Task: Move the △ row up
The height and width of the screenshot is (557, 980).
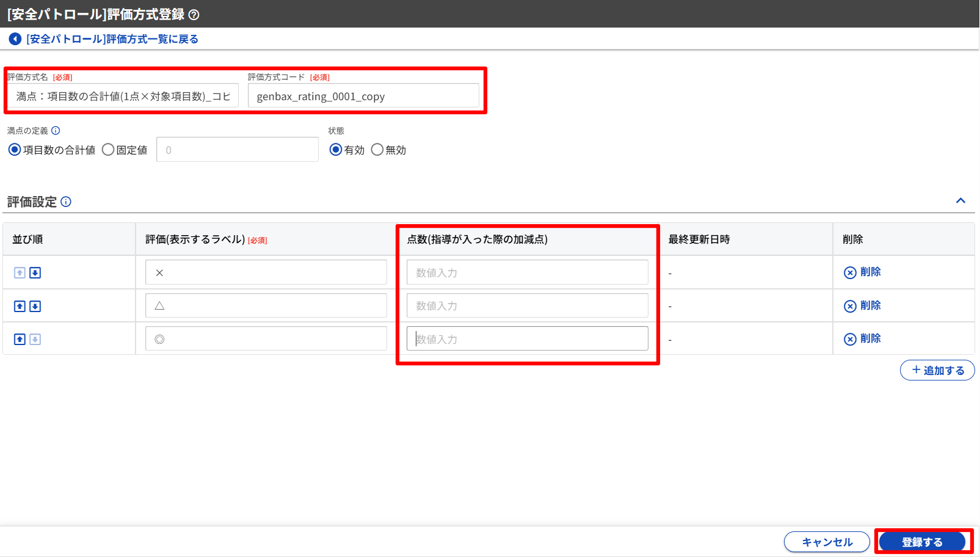Action: [20, 306]
